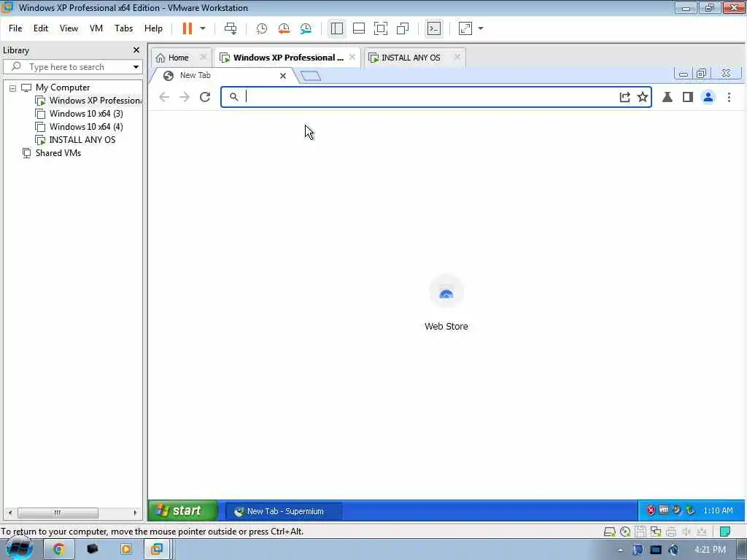This screenshot has height=560, width=747.
Task: Click the VMware Tools tray icon in XP
Action: pos(664,510)
